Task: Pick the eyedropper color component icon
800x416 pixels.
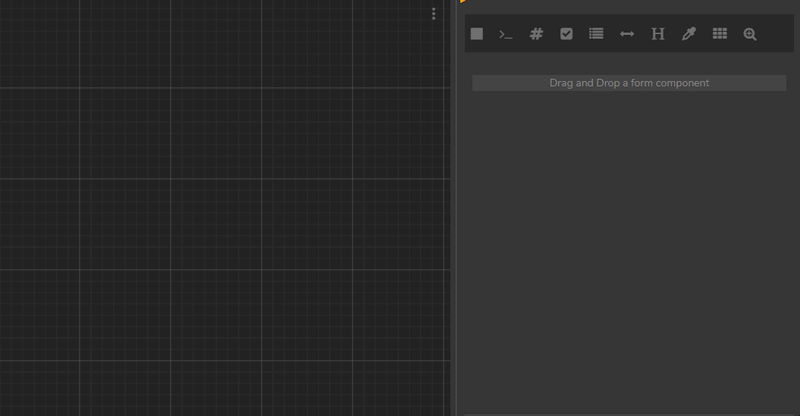Action: pos(689,34)
